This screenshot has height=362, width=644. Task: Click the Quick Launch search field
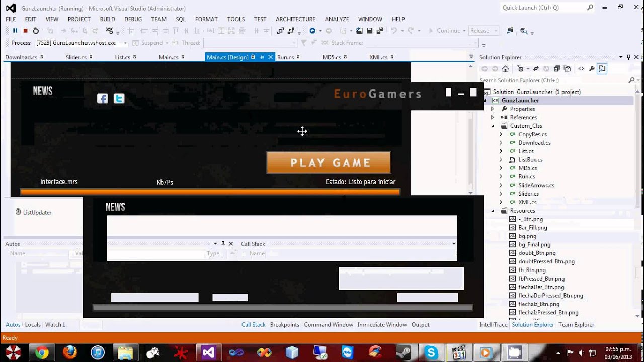(x=543, y=8)
